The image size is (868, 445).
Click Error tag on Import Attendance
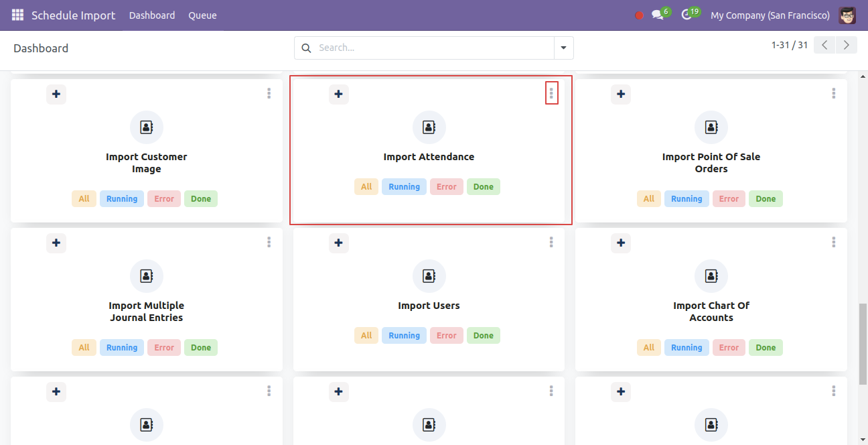click(447, 187)
